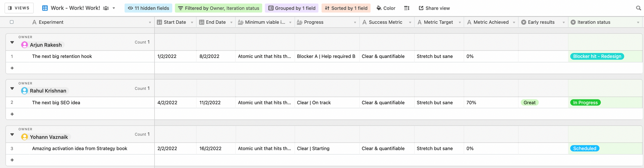The height and width of the screenshot is (168, 644).
Task: Add a row under Arjun Rakesh group
Action: [x=12, y=68]
